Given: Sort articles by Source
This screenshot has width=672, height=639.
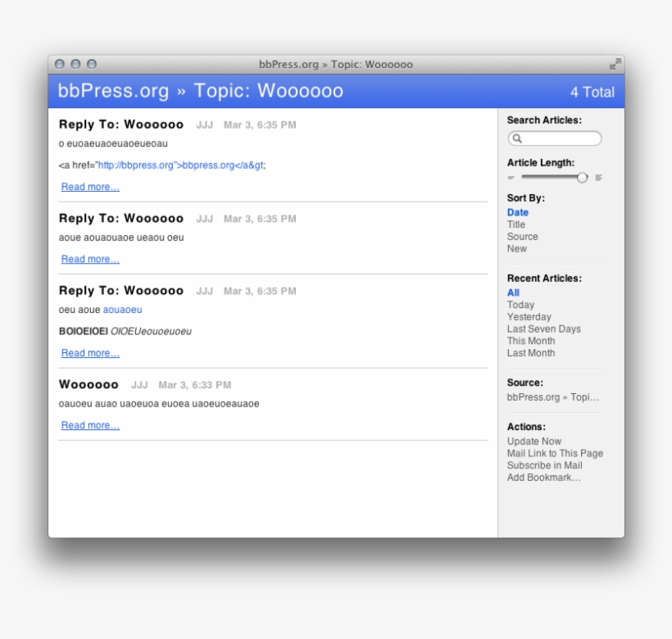Looking at the screenshot, I should point(523,237).
